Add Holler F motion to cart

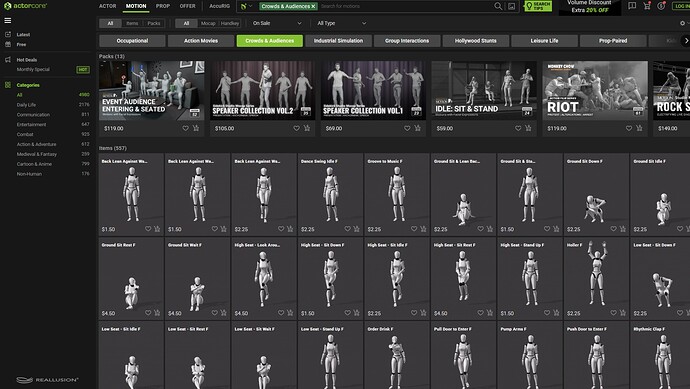click(x=623, y=313)
